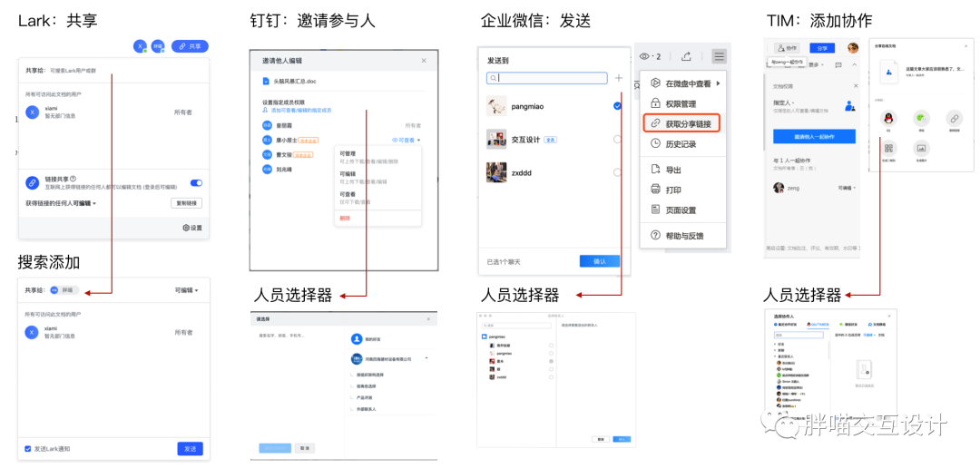Share via the green WeChat icon
This screenshot has width=980, height=468.
[921, 118]
